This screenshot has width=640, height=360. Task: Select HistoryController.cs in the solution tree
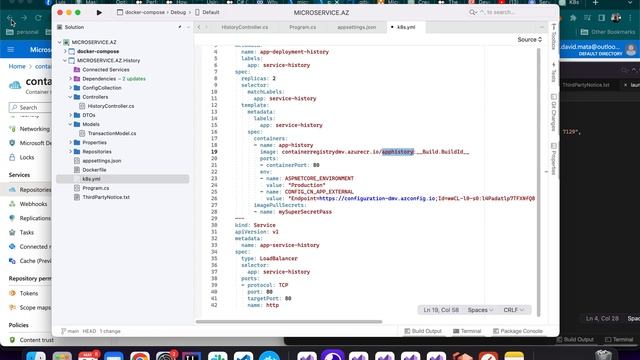point(111,106)
